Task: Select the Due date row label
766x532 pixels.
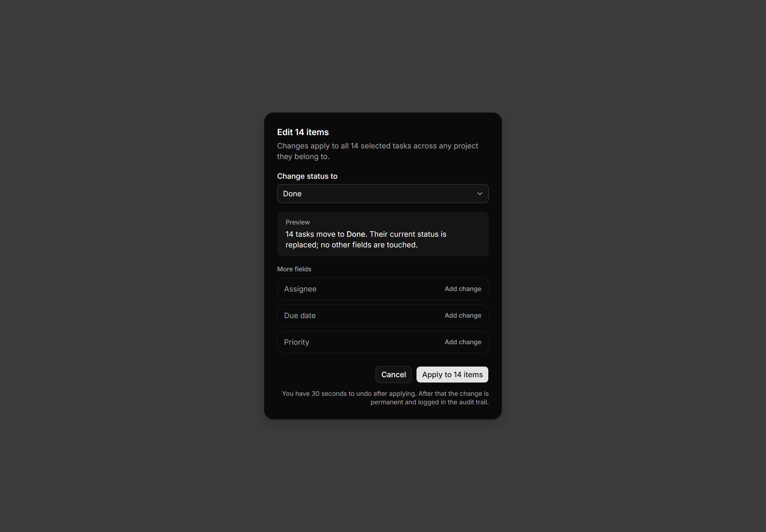Action: point(300,315)
